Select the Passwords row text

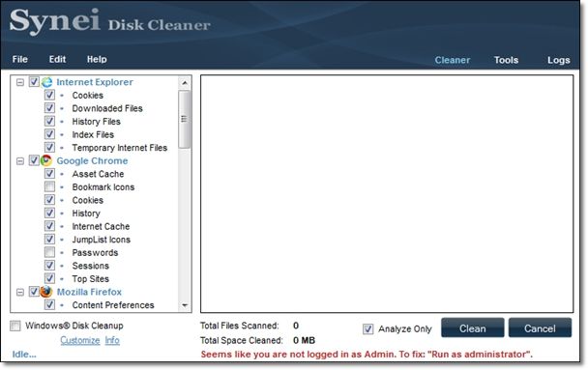[95, 252]
